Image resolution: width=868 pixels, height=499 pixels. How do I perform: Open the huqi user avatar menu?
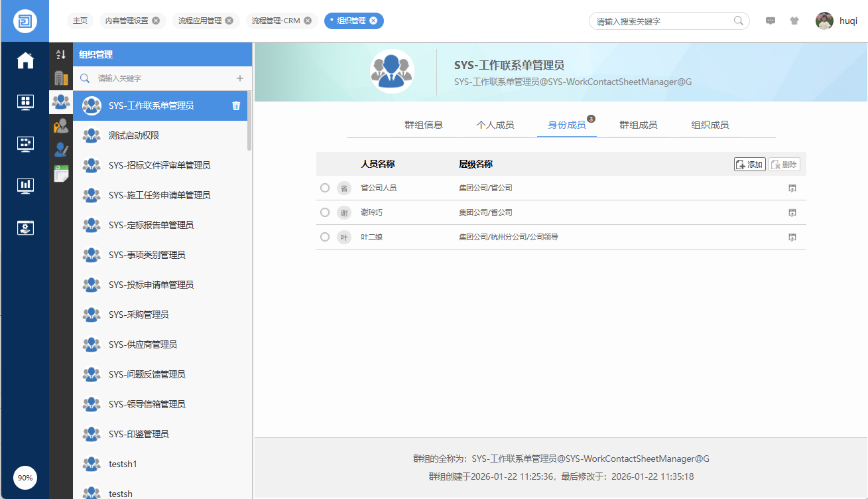click(x=824, y=21)
